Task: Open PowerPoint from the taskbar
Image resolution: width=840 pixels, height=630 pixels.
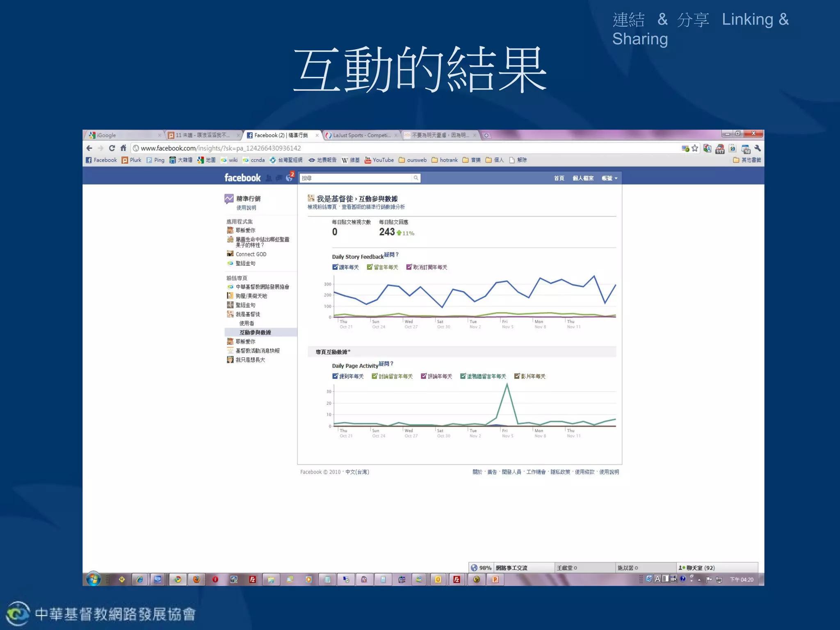Action: [x=495, y=580]
